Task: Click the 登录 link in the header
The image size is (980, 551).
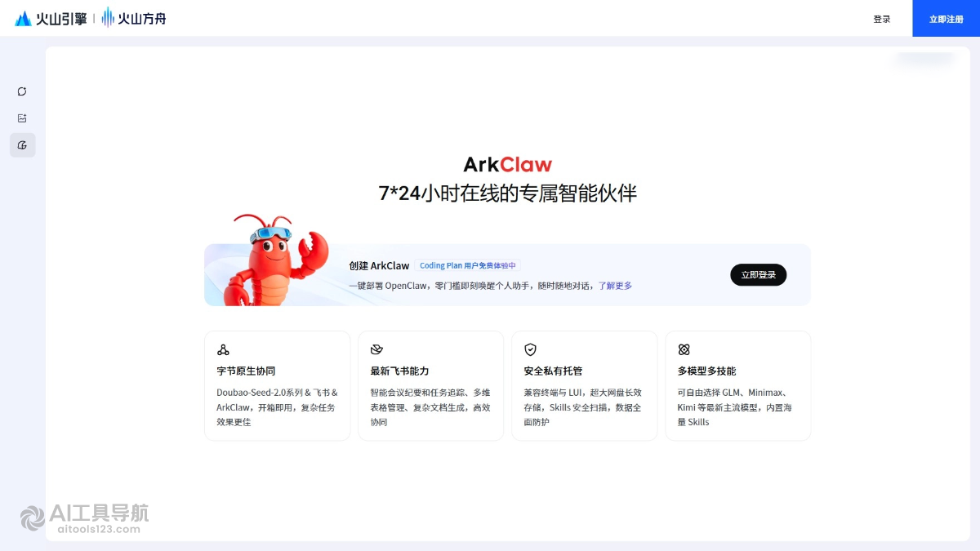Action: pyautogui.click(x=882, y=19)
